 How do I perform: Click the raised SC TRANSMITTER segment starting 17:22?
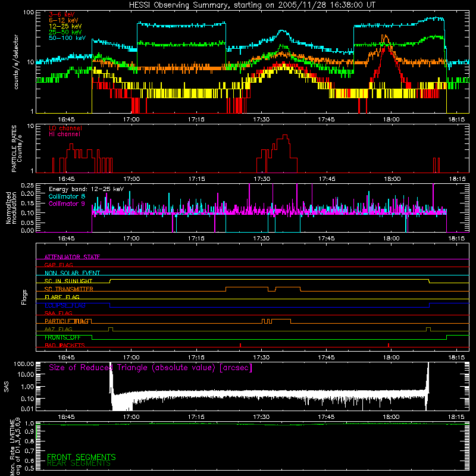click(x=247, y=287)
